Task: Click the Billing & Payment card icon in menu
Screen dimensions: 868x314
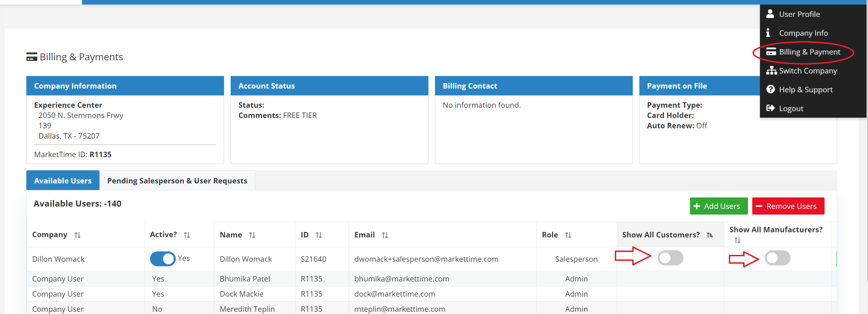Action: [771, 52]
